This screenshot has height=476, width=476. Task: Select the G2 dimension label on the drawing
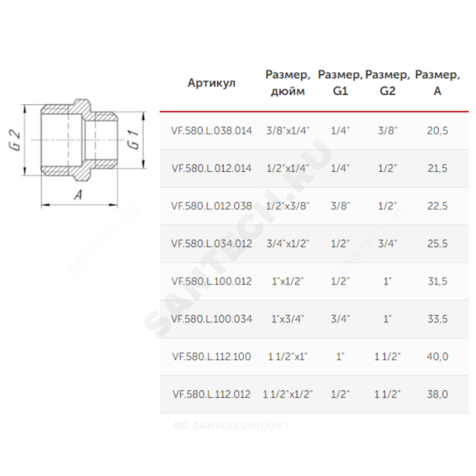pyautogui.click(x=15, y=140)
